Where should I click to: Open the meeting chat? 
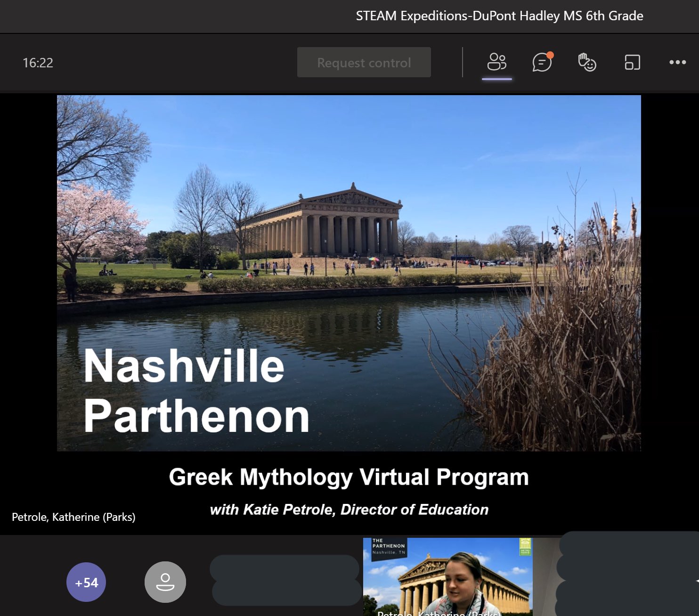pyautogui.click(x=543, y=62)
